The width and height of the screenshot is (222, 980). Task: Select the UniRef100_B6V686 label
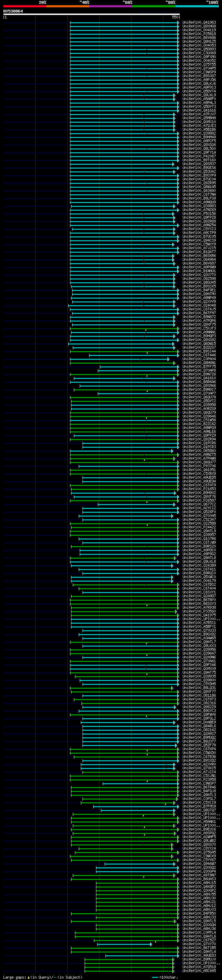pyautogui.click(x=199, y=38)
